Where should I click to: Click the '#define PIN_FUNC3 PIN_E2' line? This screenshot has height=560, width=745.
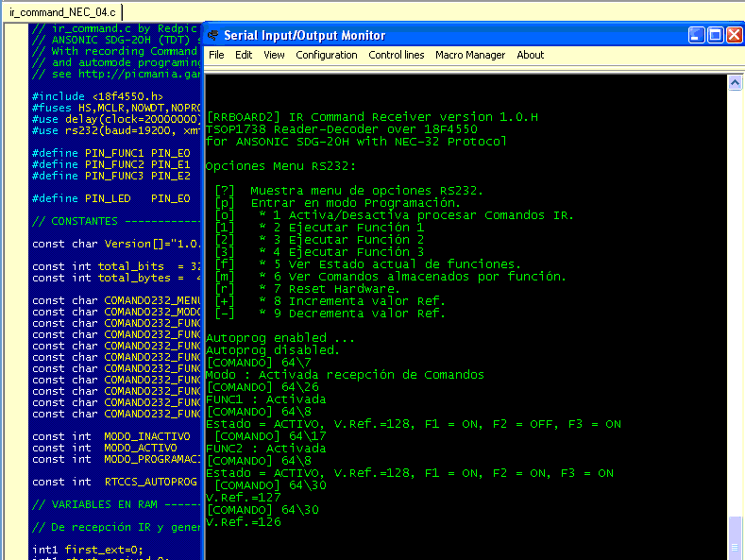pos(111,176)
